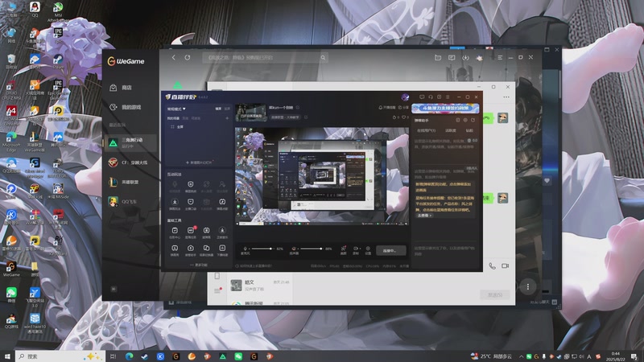Viewport: 644px width, 362px height.
Task: Open the 皓文 conversation row
Action: [258, 286]
